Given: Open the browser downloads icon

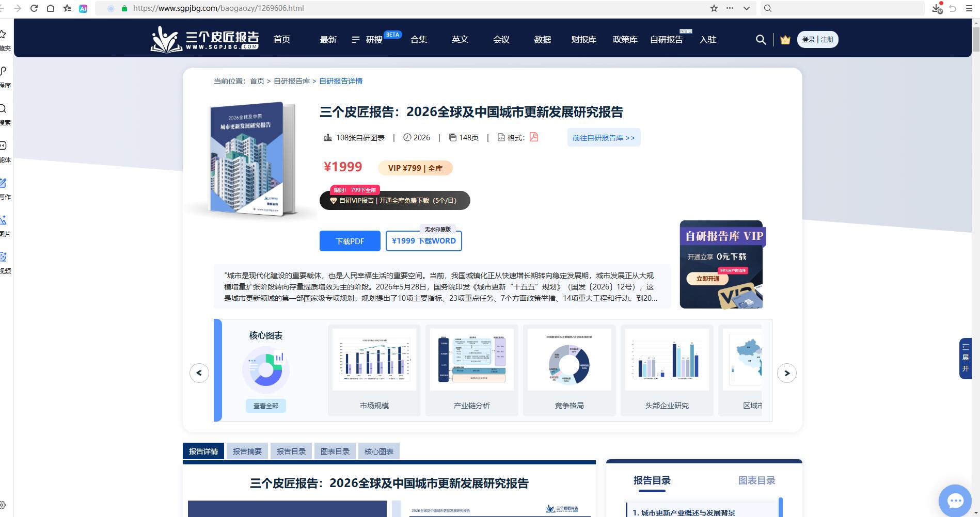Looking at the screenshot, I should [x=937, y=8].
